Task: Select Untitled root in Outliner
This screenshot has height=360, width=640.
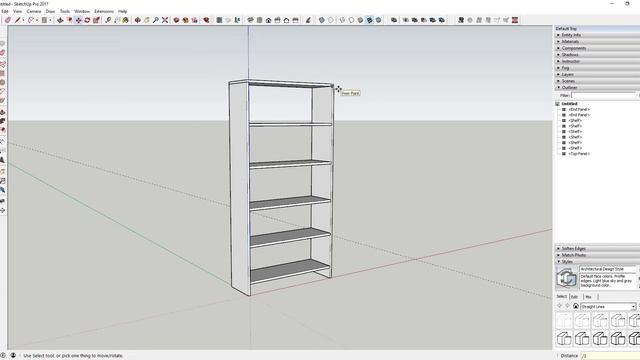Action: click(x=569, y=104)
